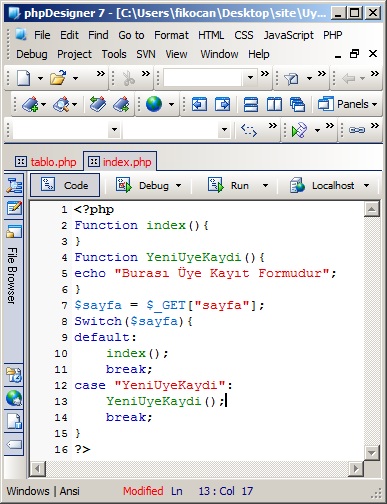Click the filter funnel toolbar icon
387x504 pixels.
pos(292,79)
